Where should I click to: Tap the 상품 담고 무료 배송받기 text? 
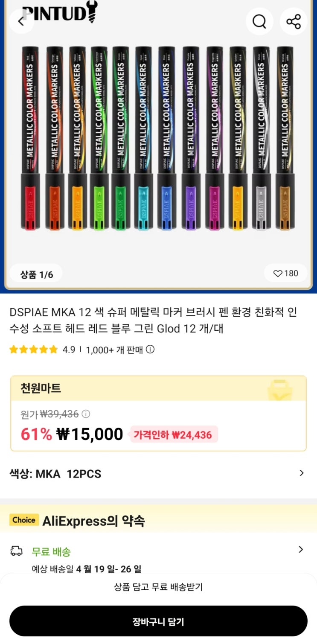coord(158,587)
